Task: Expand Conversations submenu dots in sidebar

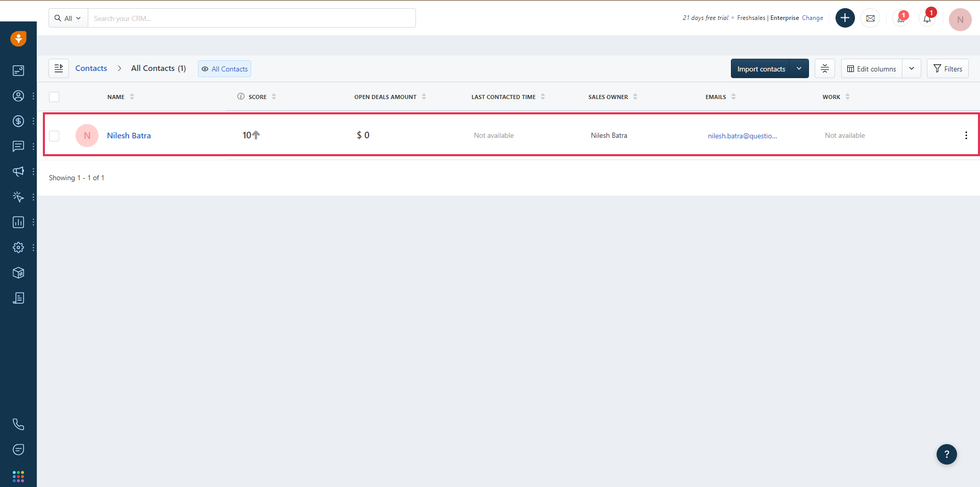Action: point(33,147)
